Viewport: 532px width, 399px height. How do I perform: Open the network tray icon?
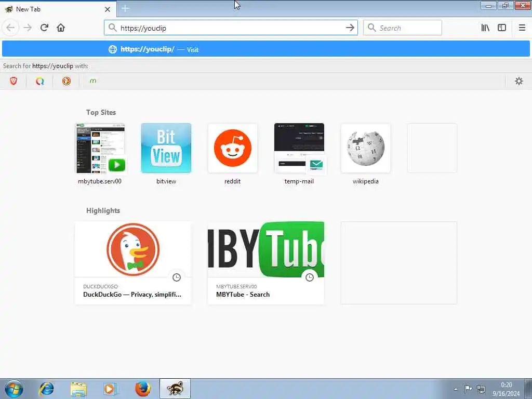tap(481, 389)
